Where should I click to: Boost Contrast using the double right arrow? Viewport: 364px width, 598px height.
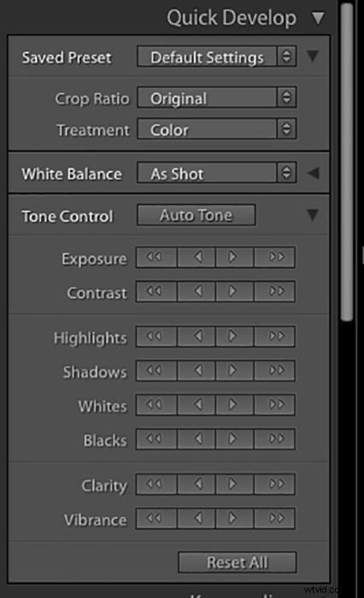tap(275, 291)
